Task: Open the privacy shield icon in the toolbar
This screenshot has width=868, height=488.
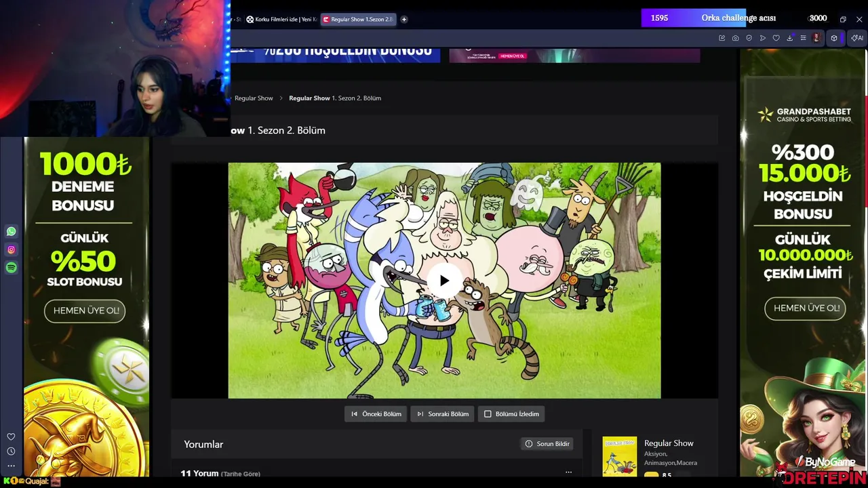Action: (749, 38)
